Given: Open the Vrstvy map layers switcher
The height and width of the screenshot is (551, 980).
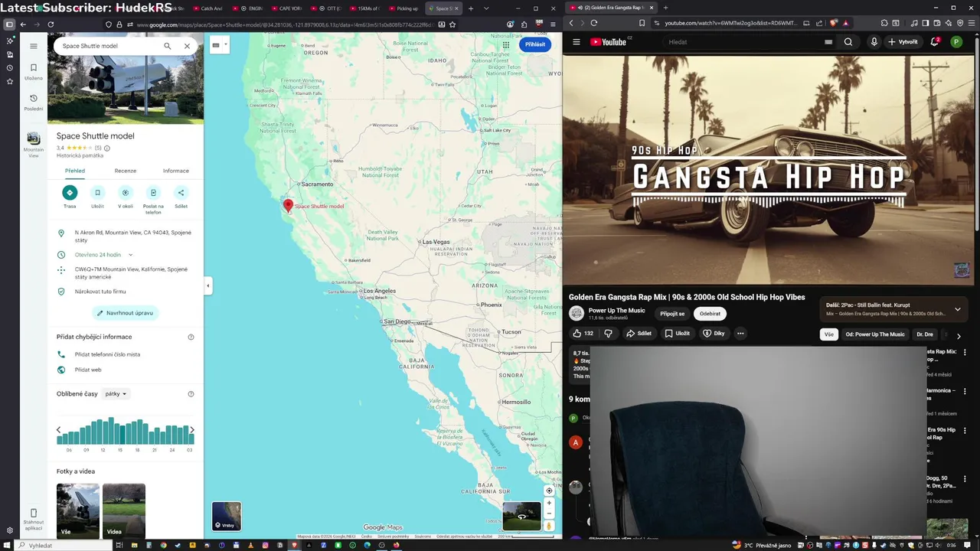Looking at the screenshot, I should coord(227,516).
